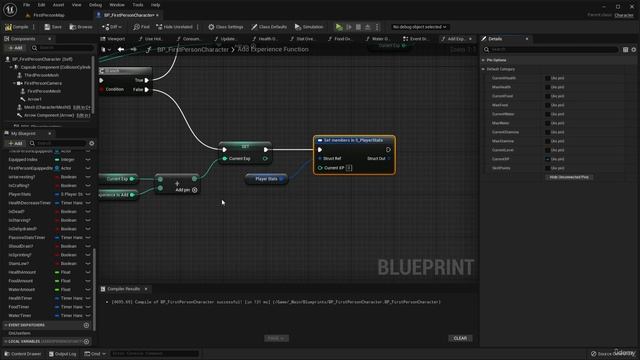This screenshot has height=360, width=640.
Task: Start Simulation mode
Action: 309,27
